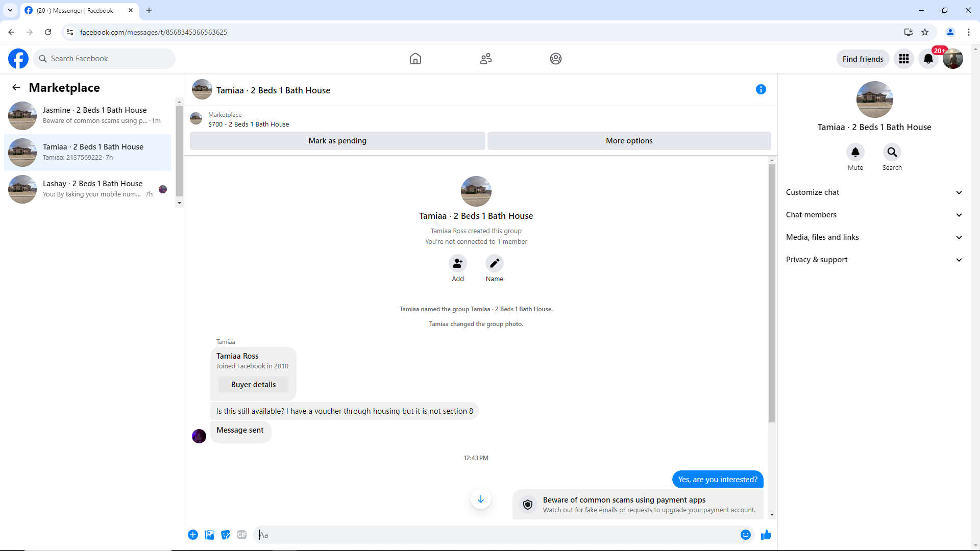This screenshot has width=980, height=551.
Task: View site information icon in address bar
Action: coord(70,32)
